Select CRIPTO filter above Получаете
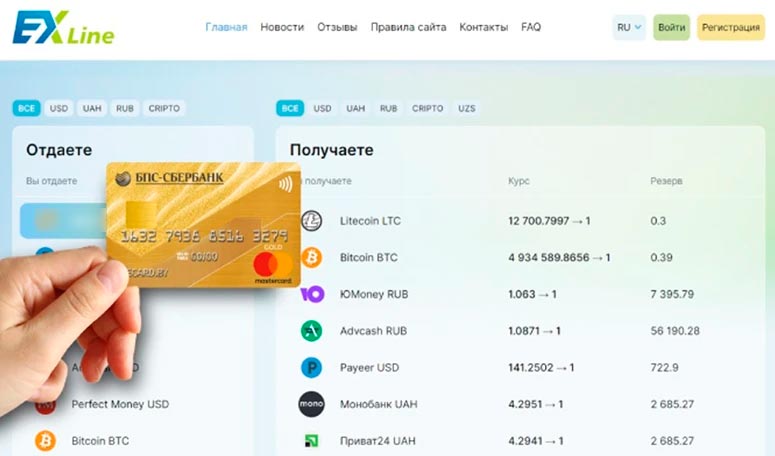This screenshot has width=775, height=456. pos(428,108)
